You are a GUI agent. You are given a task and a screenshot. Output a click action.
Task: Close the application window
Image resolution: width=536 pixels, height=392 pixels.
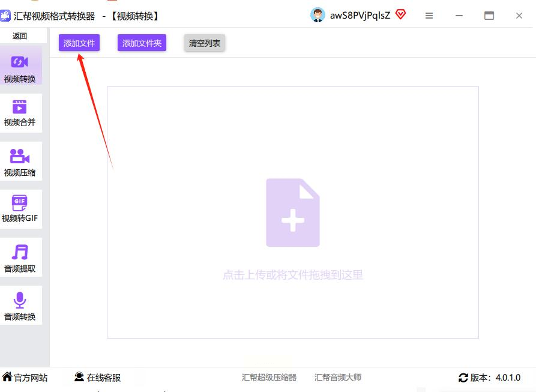pos(519,16)
